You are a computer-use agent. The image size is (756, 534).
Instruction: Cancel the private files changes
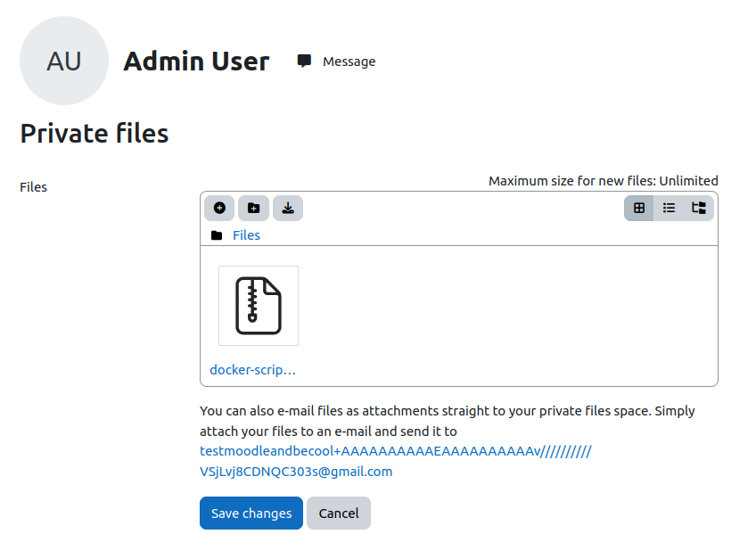(339, 513)
